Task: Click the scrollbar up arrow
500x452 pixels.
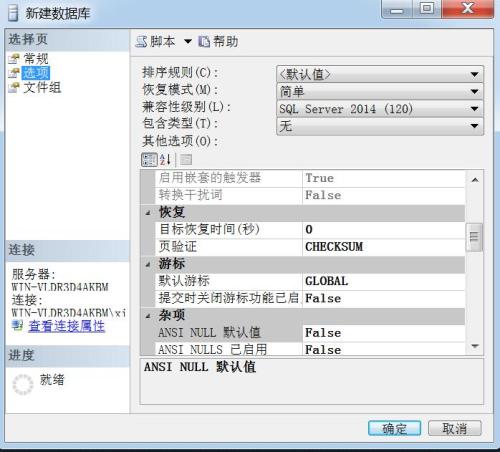Action: tap(475, 180)
